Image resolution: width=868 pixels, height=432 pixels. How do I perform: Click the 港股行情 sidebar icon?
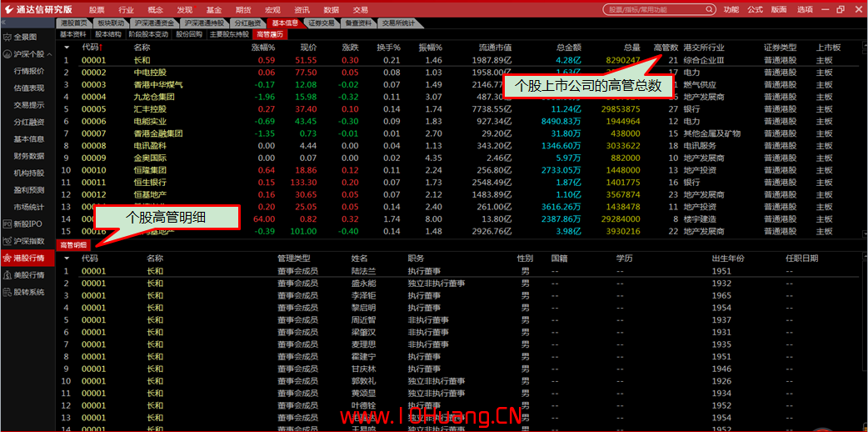(x=7, y=258)
